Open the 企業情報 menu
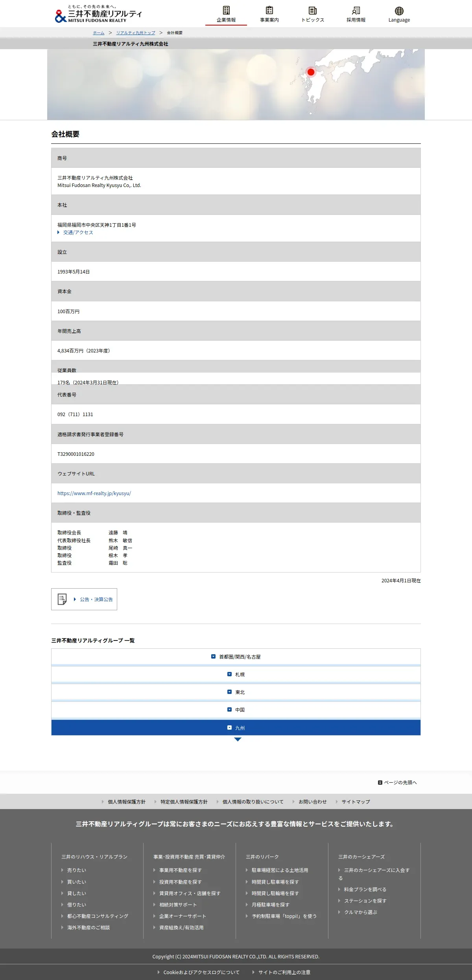The width and height of the screenshot is (472, 980). coord(226,15)
